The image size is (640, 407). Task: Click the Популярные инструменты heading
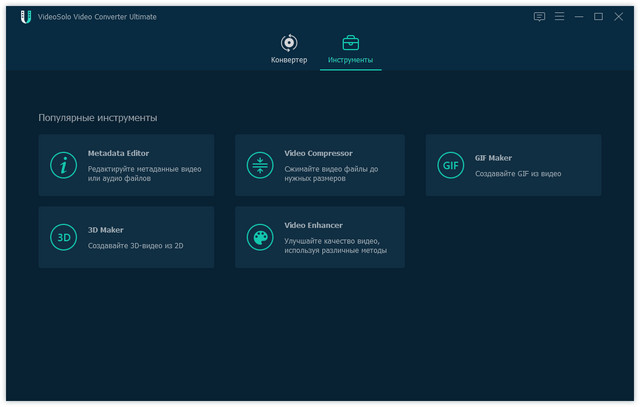98,118
